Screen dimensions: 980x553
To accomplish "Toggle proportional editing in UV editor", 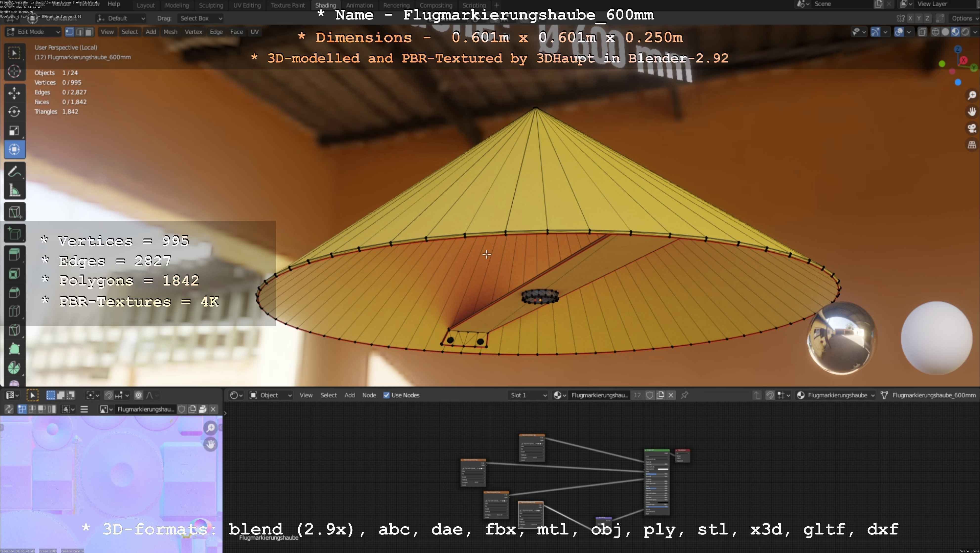I will click(138, 395).
